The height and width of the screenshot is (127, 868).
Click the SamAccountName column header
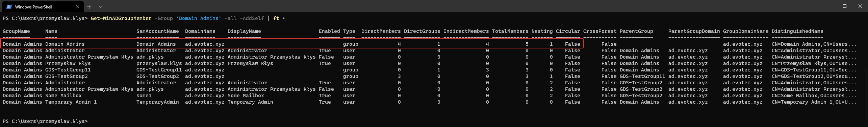[158, 31]
